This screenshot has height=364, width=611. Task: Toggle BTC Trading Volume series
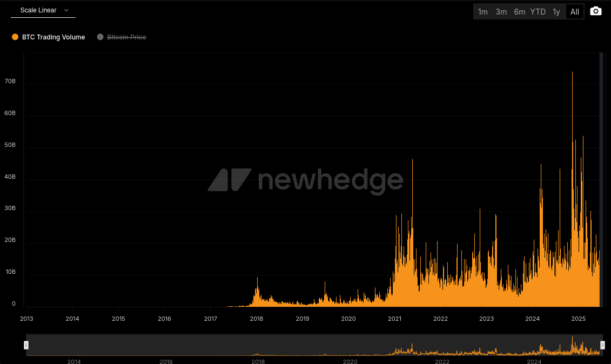tap(48, 37)
